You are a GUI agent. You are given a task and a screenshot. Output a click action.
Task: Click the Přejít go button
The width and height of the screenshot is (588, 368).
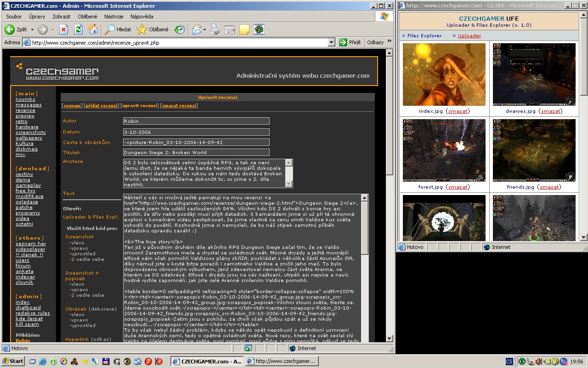pos(350,42)
